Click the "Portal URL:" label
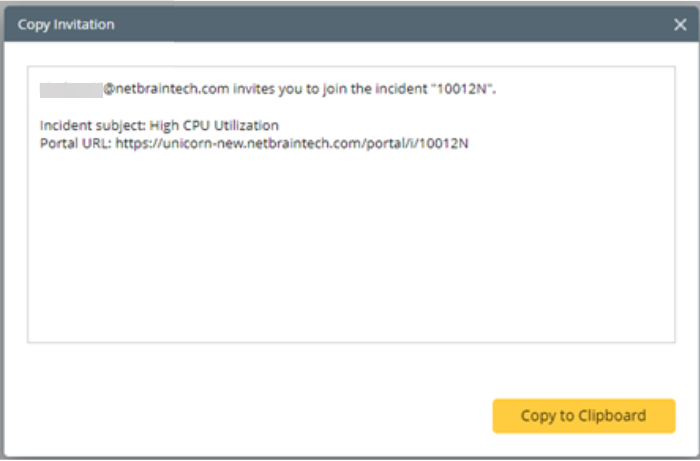This screenshot has width=700, height=461. pos(74,143)
